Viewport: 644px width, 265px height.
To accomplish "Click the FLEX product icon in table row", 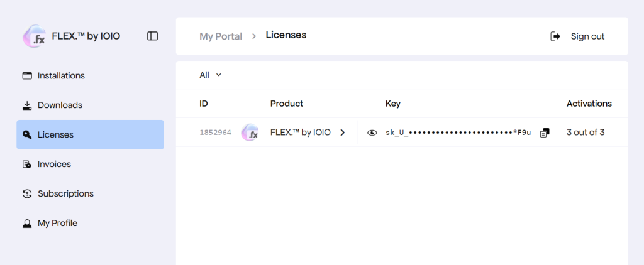I will pos(250,132).
